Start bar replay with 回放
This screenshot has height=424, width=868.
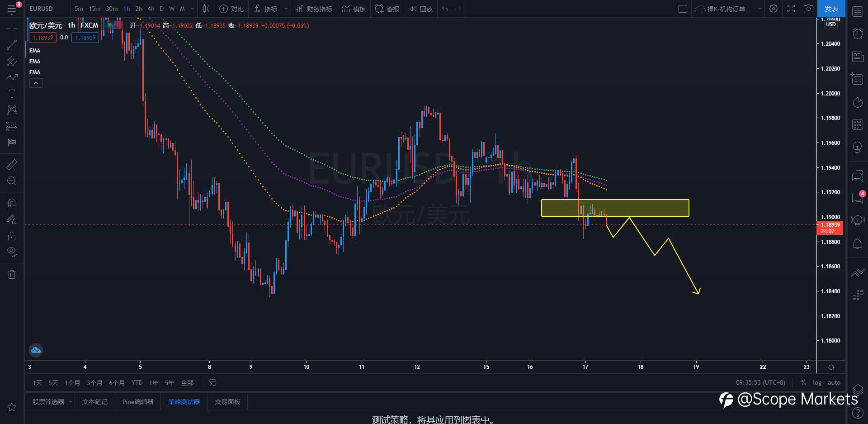(421, 9)
